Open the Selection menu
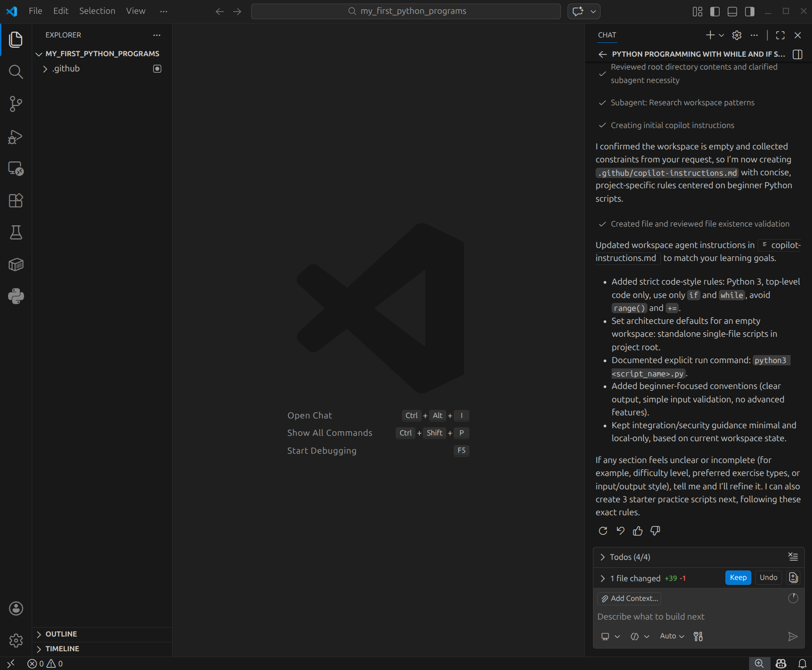 pyautogui.click(x=97, y=11)
